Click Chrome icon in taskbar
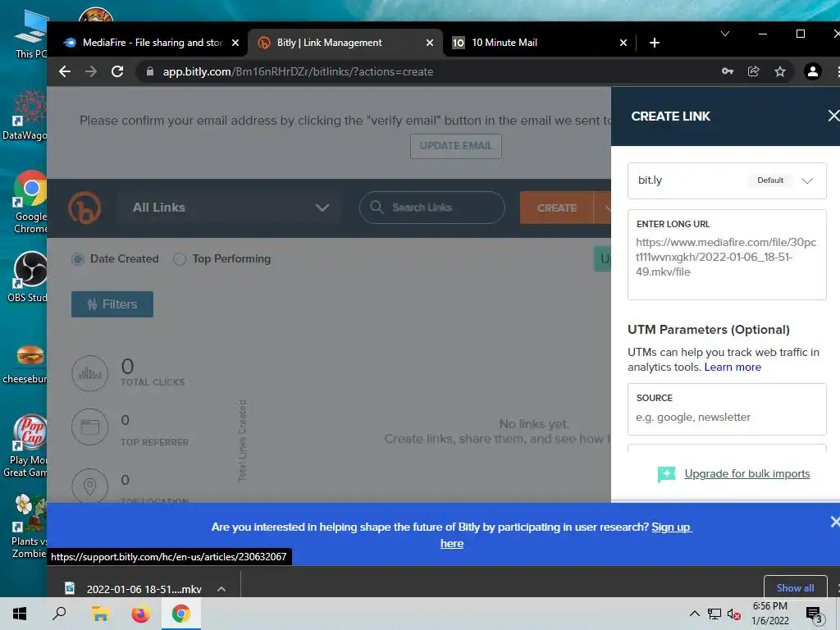 pyautogui.click(x=181, y=614)
